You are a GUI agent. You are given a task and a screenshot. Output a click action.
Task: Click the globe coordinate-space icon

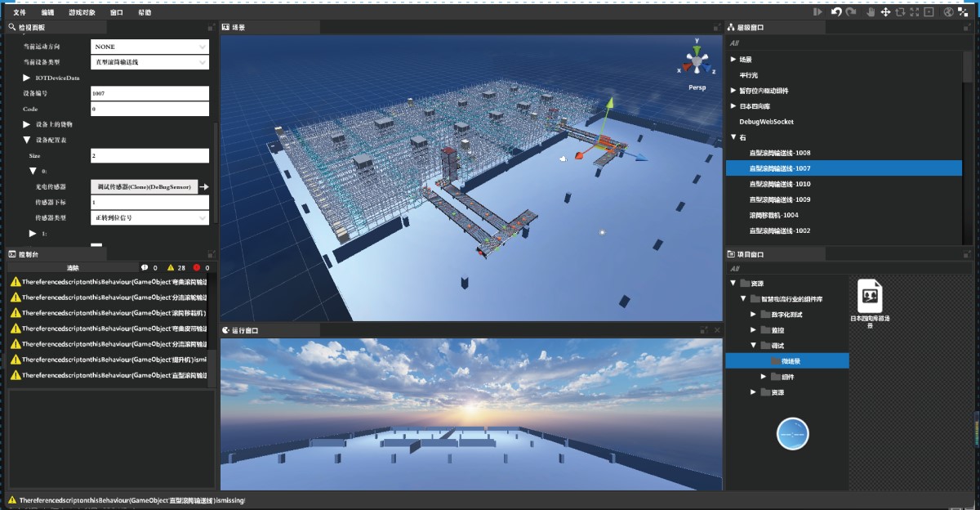[948, 12]
